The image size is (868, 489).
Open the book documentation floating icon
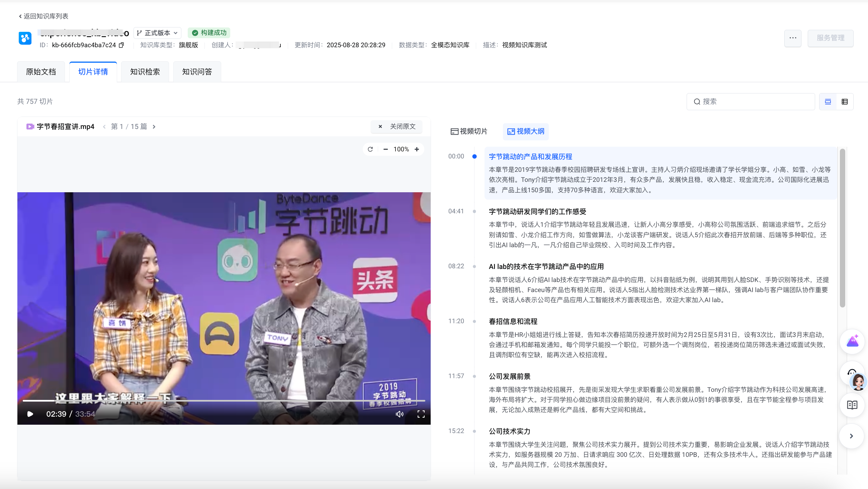[x=852, y=405]
